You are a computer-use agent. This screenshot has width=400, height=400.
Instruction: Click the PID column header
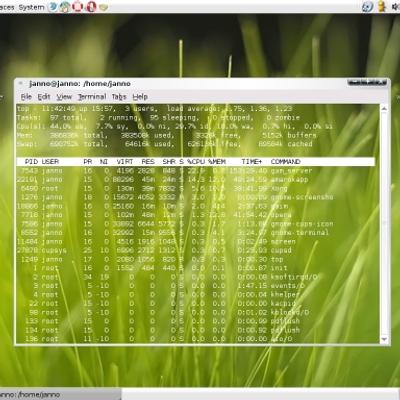pyautogui.click(x=31, y=162)
